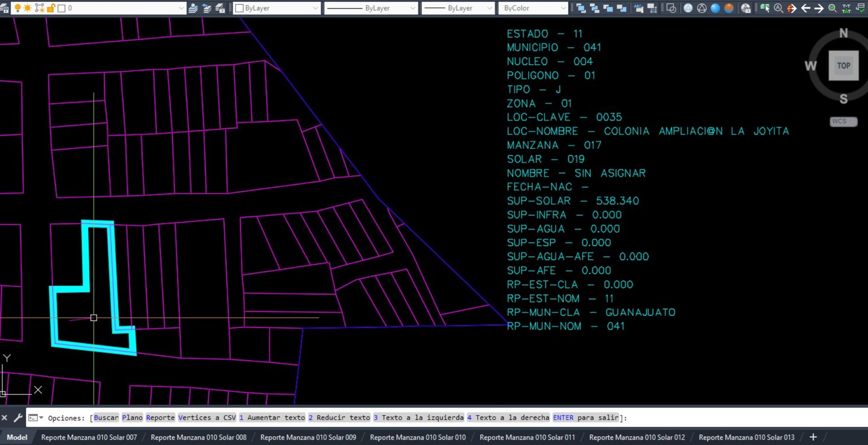Image resolution: width=868 pixels, height=445 pixels.
Task: Click the Make Current layer icon
Action: click(193, 8)
